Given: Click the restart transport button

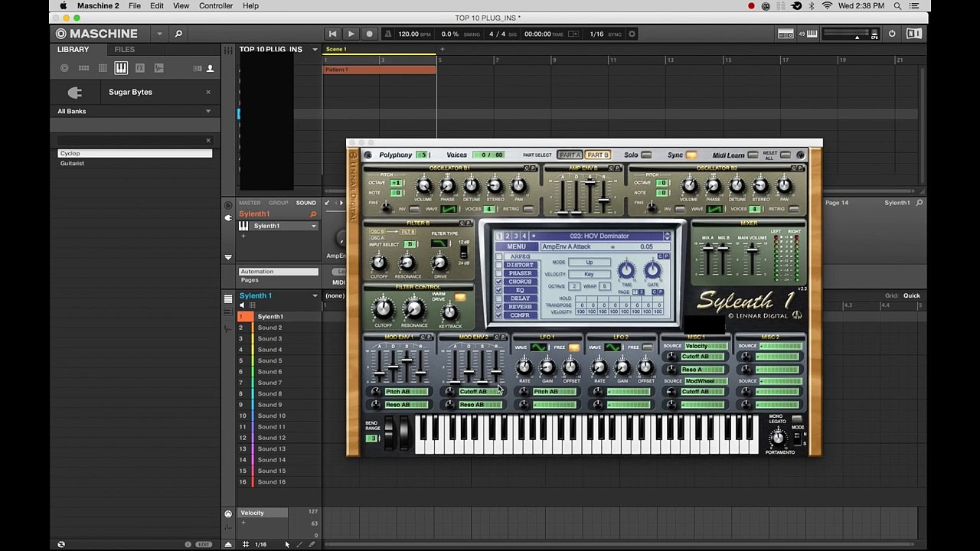Looking at the screenshot, I should click(332, 34).
